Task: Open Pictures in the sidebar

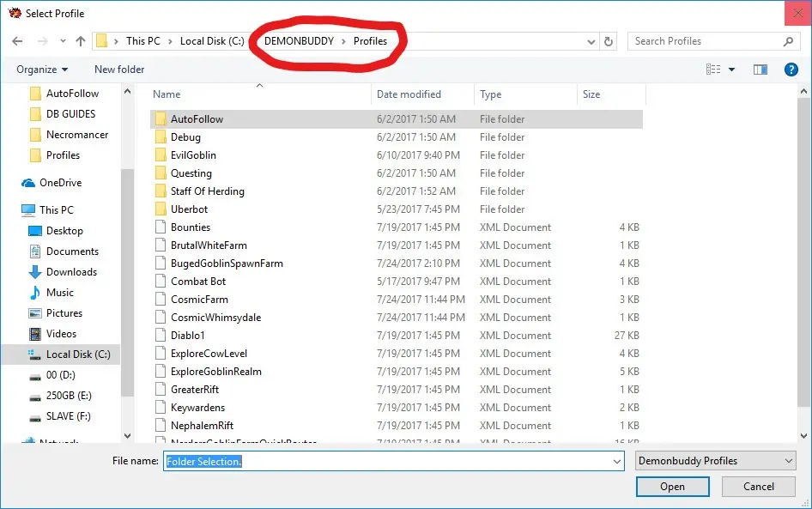Action: click(55, 313)
